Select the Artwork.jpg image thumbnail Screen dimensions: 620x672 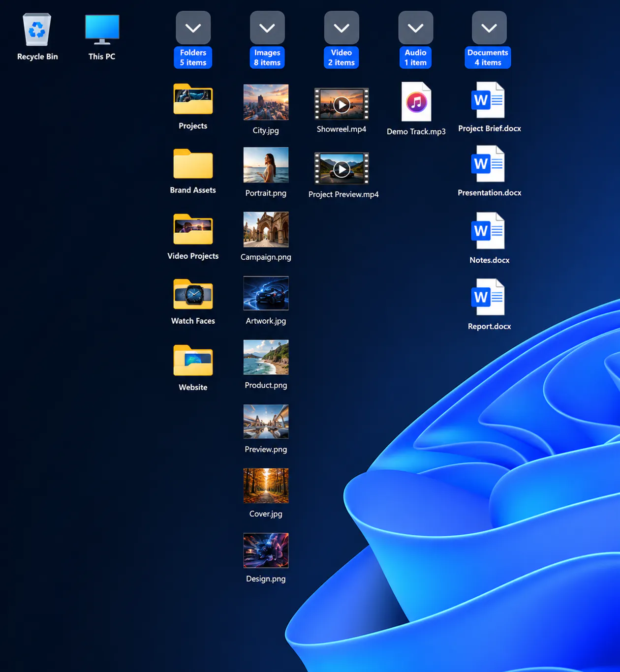coord(266,293)
